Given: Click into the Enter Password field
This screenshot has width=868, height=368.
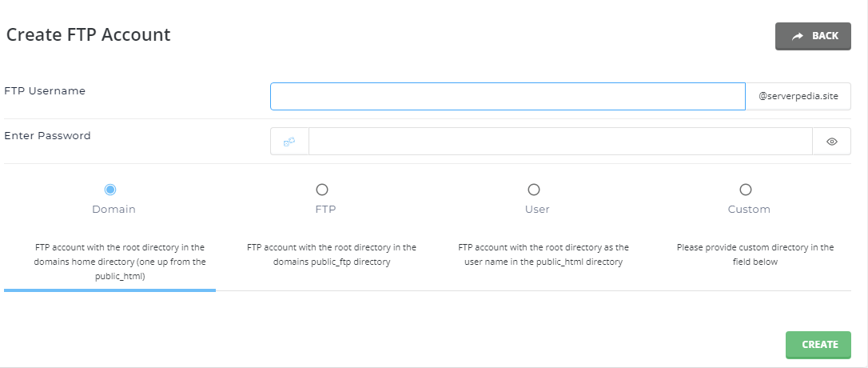Looking at the screenshot, I should point(559,142).
